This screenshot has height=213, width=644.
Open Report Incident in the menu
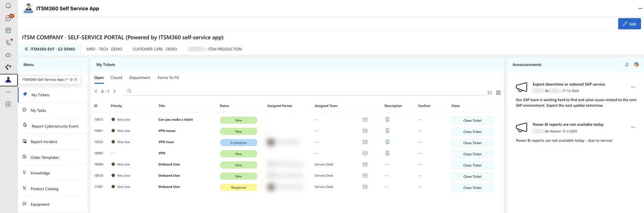[53, 142]
